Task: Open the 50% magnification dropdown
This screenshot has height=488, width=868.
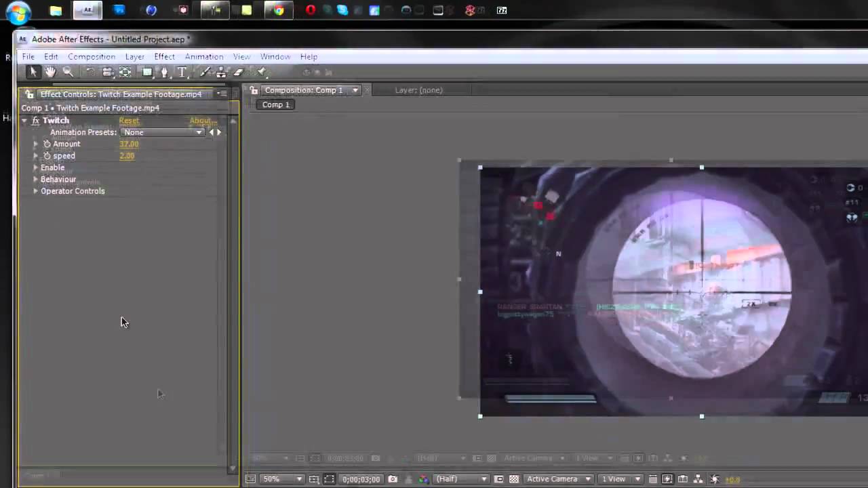Action: pyautogui.click(x=282, y=479)
